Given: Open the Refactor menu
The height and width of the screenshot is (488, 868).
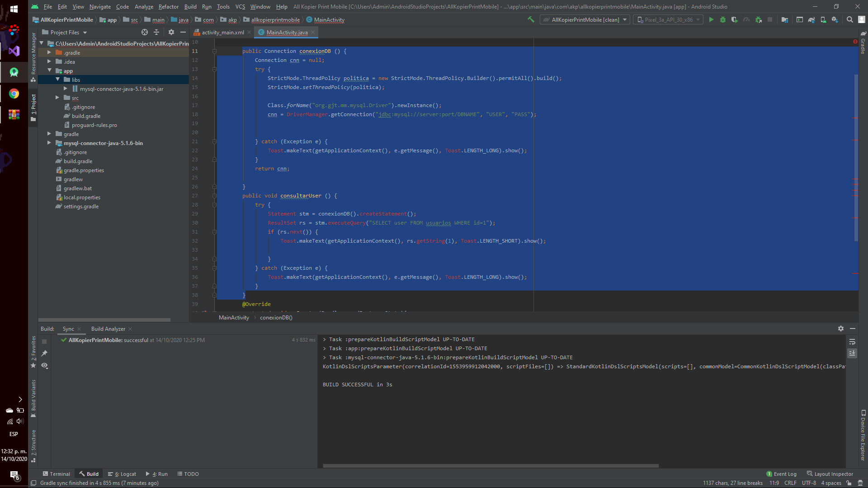Looking at the screenshot, I should (168, 6).
